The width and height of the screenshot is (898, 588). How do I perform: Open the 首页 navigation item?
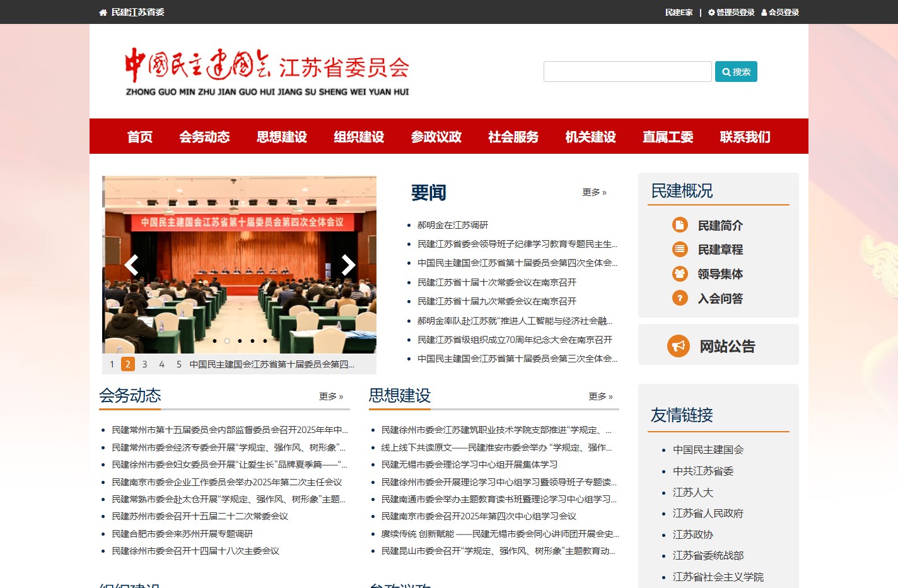click(x=140, y=137)
